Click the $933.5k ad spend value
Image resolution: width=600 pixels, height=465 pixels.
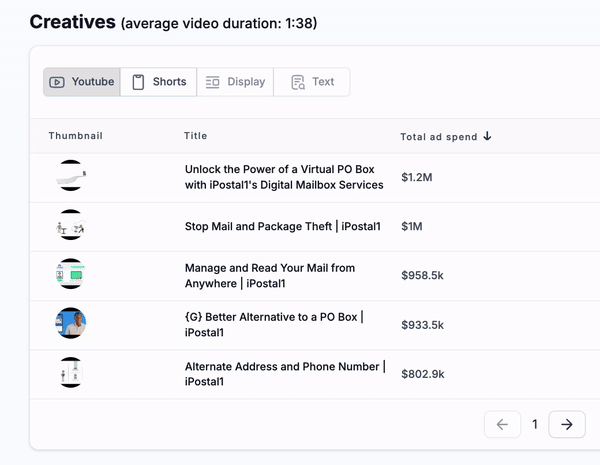[x=422, y=325]
